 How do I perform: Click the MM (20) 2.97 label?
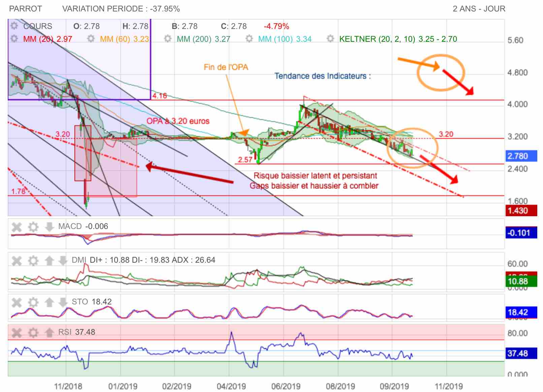tap(47, 39)
